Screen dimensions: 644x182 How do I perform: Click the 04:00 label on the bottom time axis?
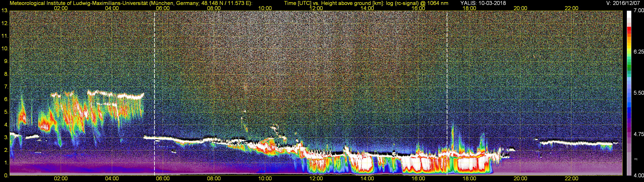112,179
